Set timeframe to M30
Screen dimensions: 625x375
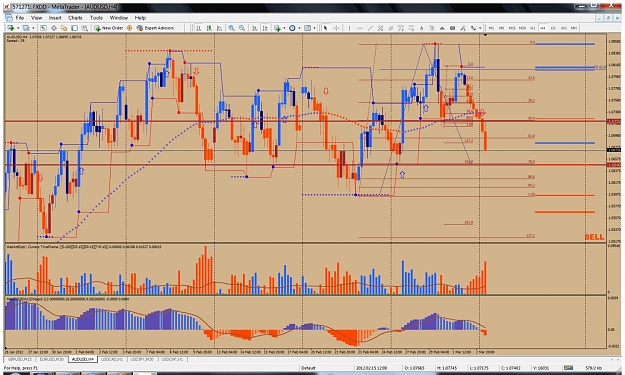pos(522,28)
